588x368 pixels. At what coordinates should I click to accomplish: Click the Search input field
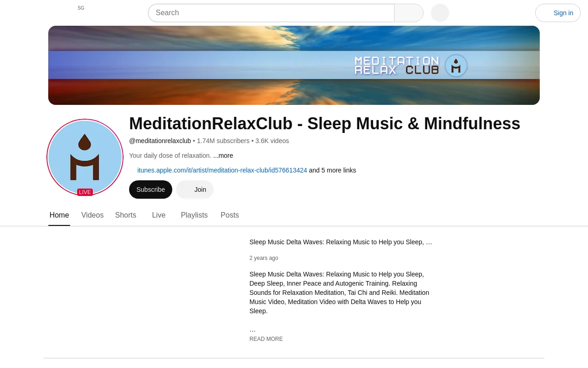pyautogui.click(x=271, y=13)
